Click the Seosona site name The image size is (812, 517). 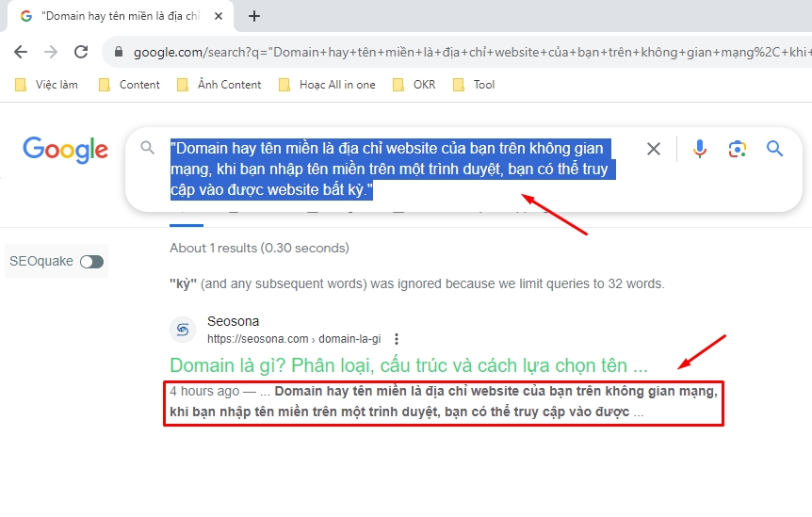(233, 321)
